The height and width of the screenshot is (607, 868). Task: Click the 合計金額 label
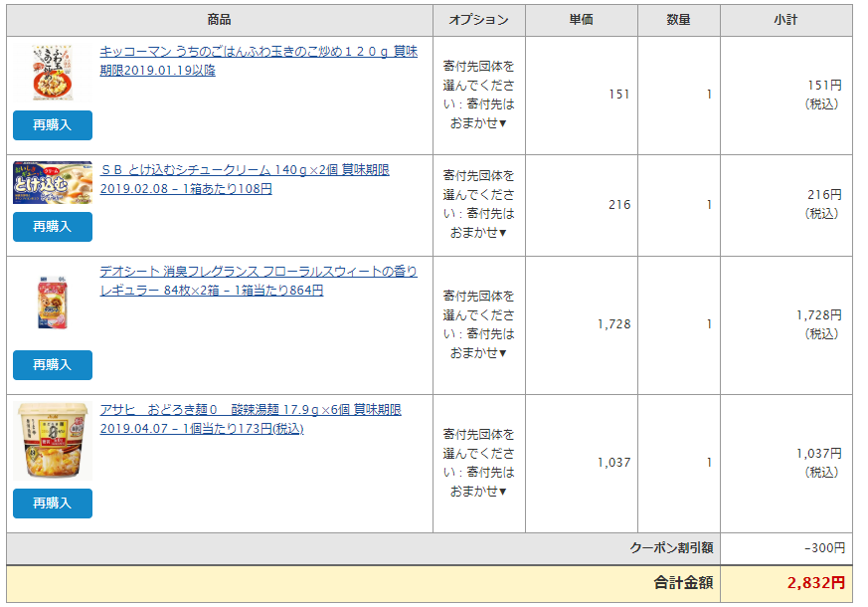pyautogui.click(x=683, y=583)
